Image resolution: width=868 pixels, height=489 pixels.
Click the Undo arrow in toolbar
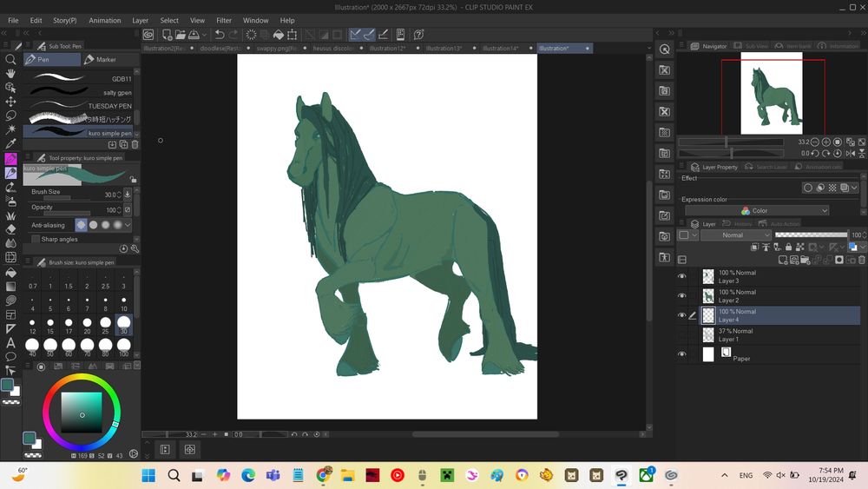[220, 35]
